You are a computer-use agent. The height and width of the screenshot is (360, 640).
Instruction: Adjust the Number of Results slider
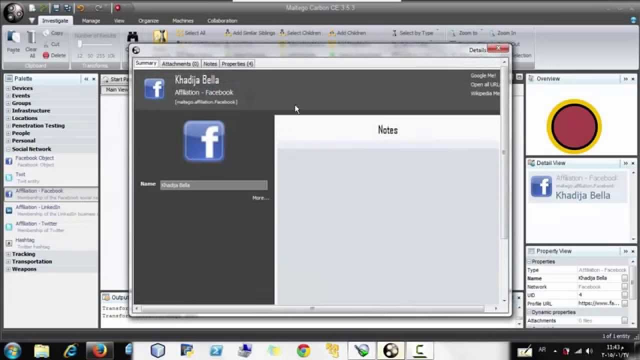point(80,44)
